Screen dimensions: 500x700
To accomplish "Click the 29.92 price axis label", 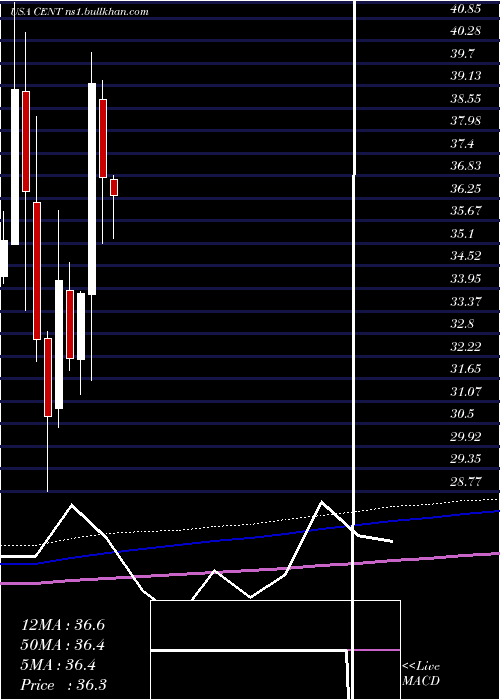I will [466, 437].
